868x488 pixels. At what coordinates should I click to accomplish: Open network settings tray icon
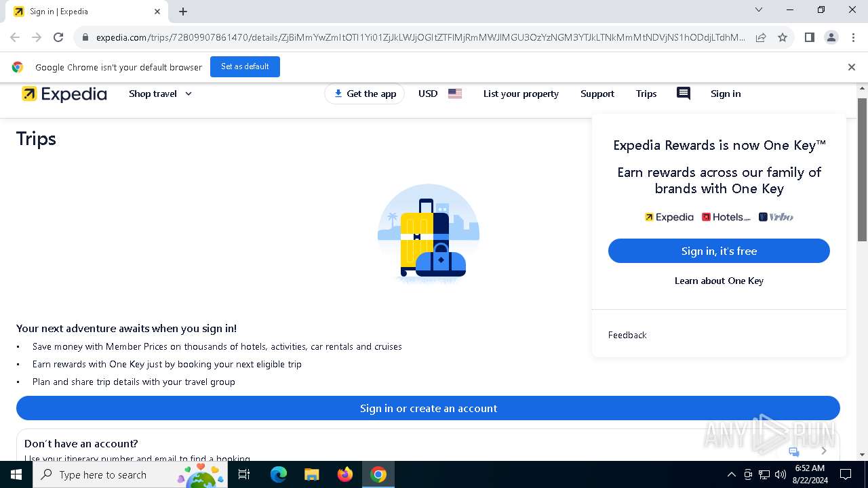point(764,474)
